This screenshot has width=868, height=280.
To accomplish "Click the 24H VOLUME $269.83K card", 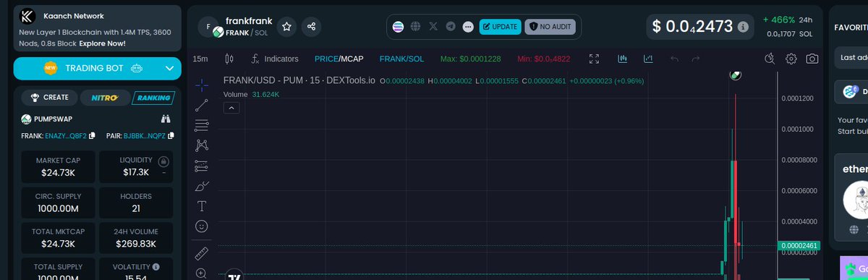I will coord(137,238).
